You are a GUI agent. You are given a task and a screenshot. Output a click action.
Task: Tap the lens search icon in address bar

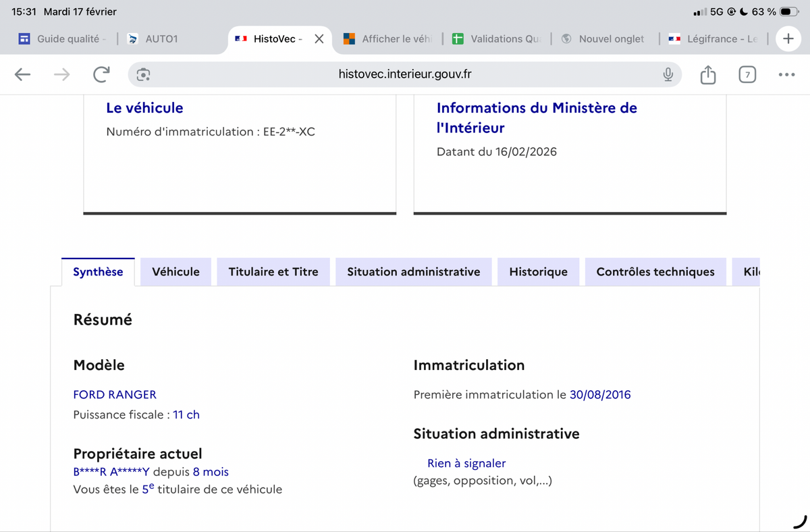[143, 75]
